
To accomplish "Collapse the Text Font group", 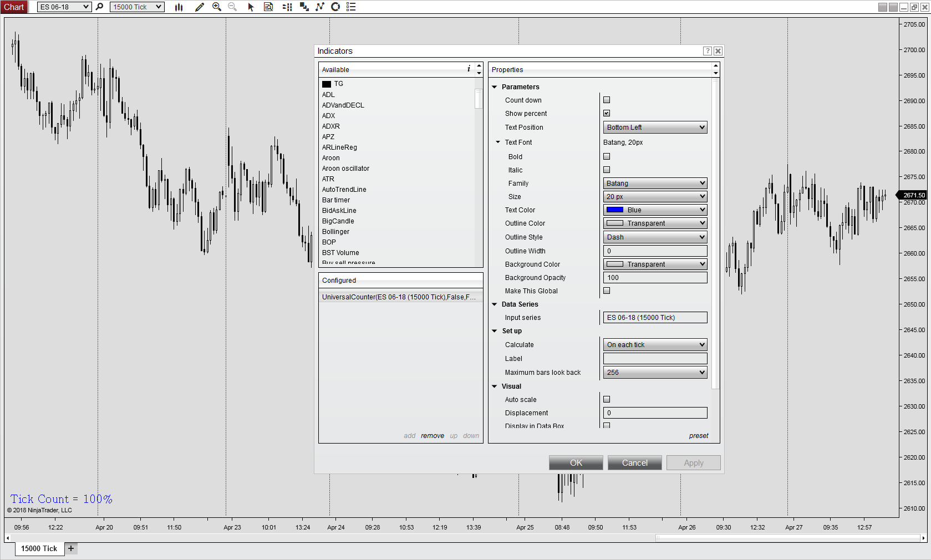I will [x=498, y=142].
